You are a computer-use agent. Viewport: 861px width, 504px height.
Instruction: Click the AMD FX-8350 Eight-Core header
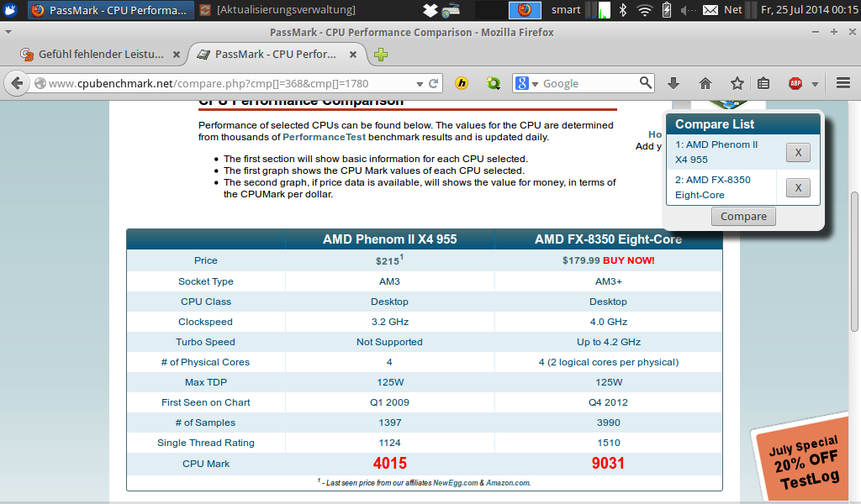pyautogui.click(x=609, y=239)
